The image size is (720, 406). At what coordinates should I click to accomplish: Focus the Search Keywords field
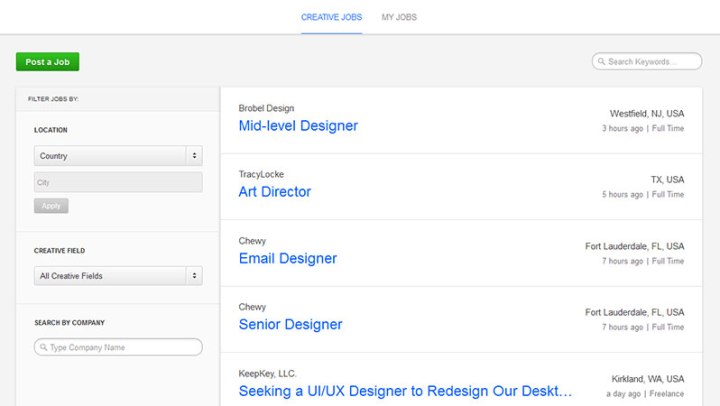tap(647, 62)
